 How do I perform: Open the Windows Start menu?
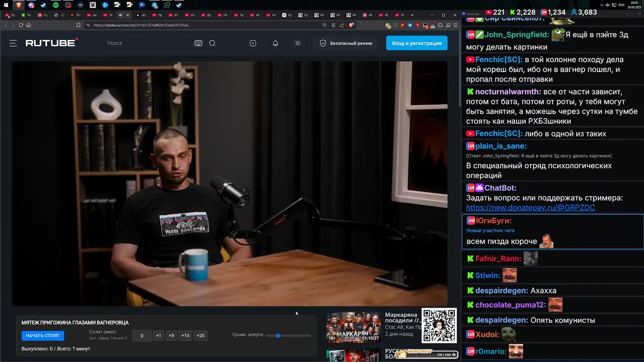coord(6,5)
